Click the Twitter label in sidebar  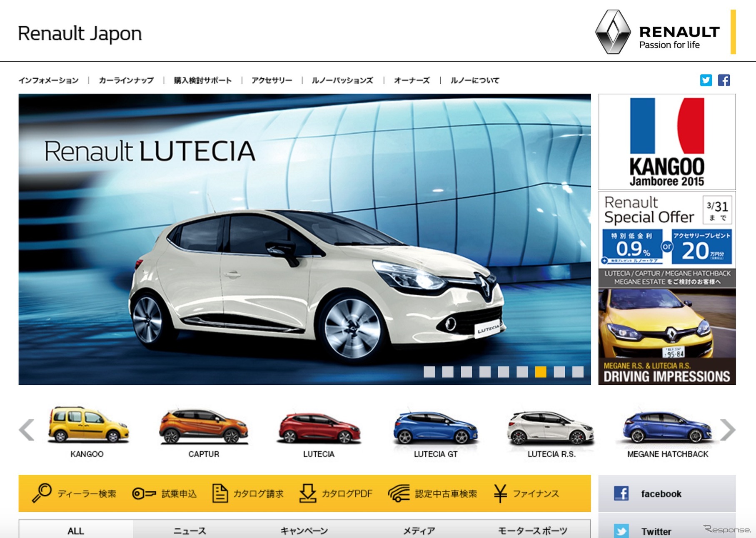click(656, 532)
